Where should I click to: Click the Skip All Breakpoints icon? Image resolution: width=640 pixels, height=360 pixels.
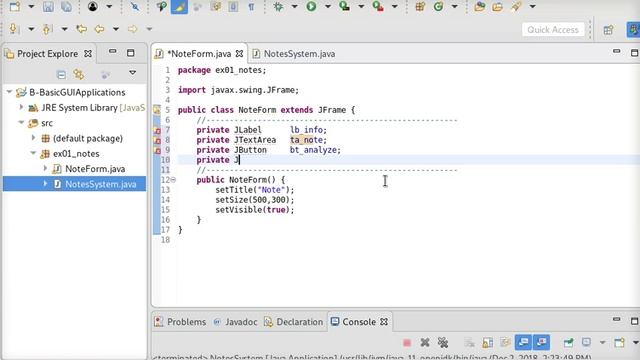click(x=135, y=7)
